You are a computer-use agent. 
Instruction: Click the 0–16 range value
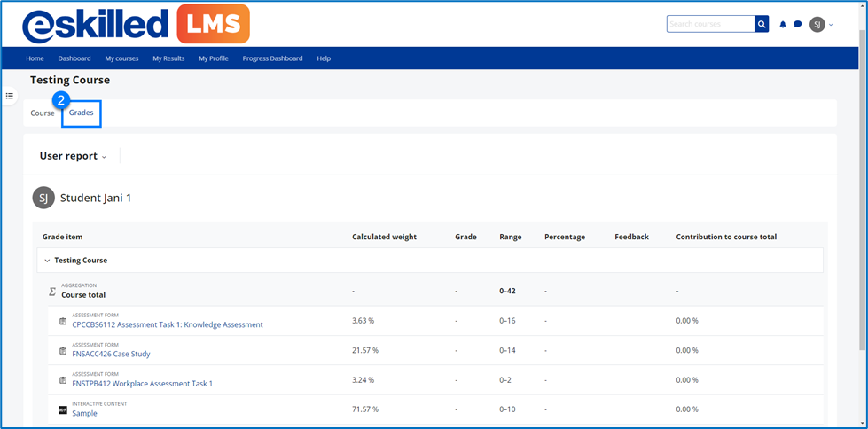coord(508,321)
